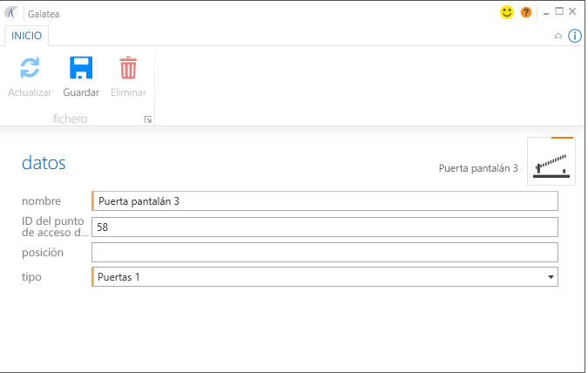Click the datos section heading

click(44, 163)
